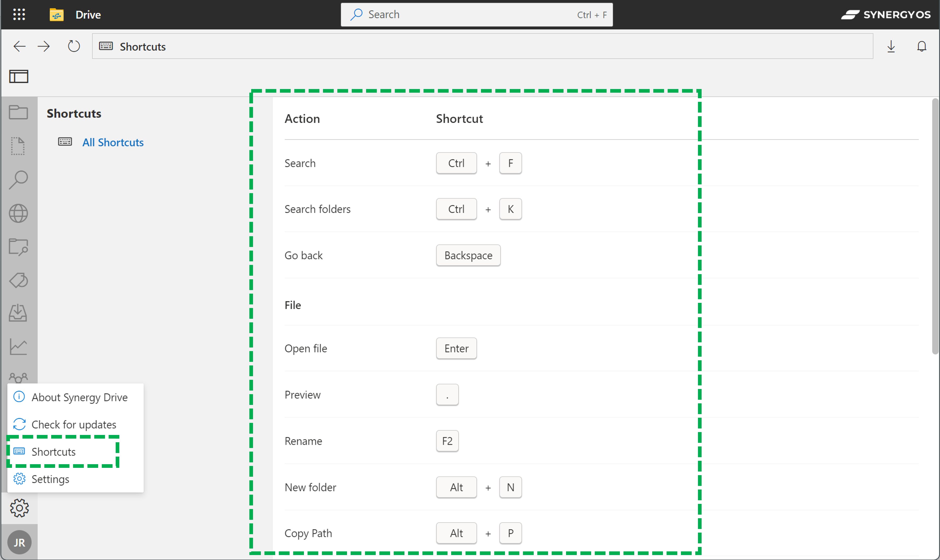This screenshot has width=940, height=560.
Task: Toggle the sidebar panel layout icon
Action: click(x=19, y=76)
